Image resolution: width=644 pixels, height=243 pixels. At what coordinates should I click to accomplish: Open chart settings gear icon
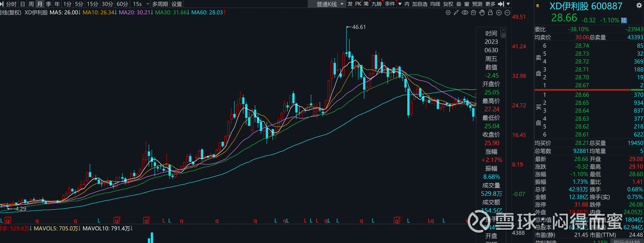[448, 12]
